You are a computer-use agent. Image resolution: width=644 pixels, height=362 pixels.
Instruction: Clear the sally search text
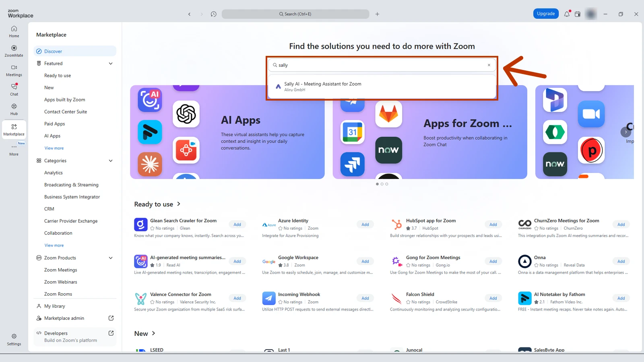(x=489, y=65)
